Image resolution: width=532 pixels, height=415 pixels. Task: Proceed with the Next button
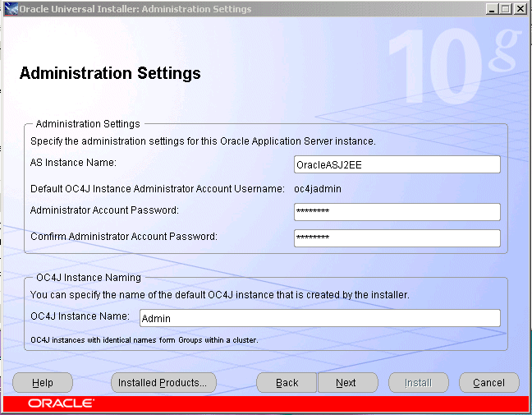tap(347, 383)
